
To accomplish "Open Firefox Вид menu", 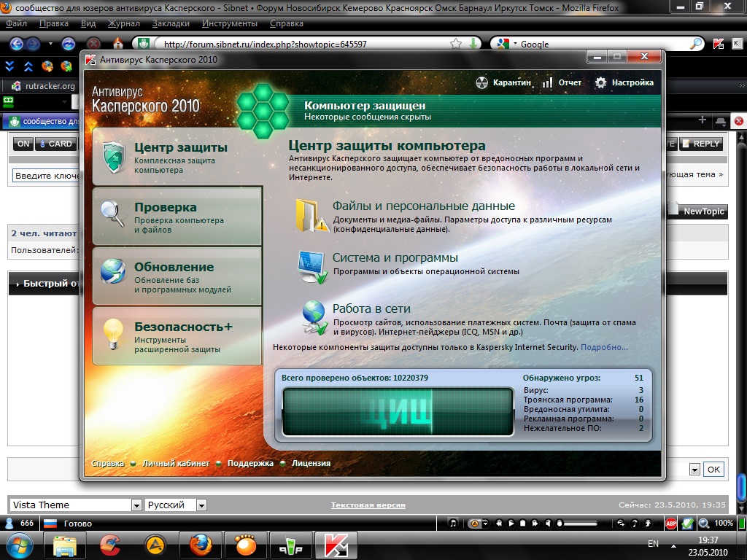I will pos(88,23).
